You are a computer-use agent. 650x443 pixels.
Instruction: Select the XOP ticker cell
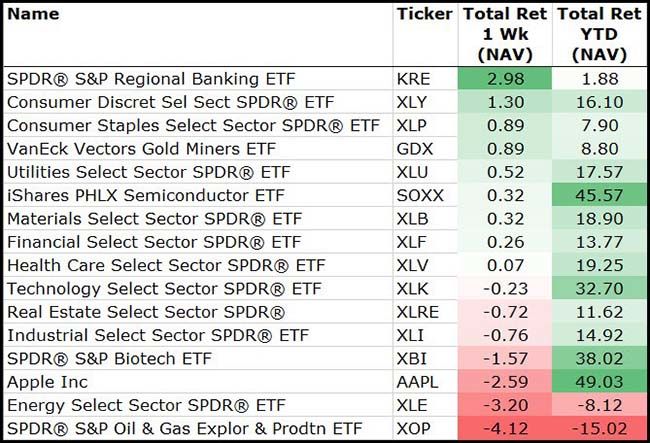[x=415, y=429]
